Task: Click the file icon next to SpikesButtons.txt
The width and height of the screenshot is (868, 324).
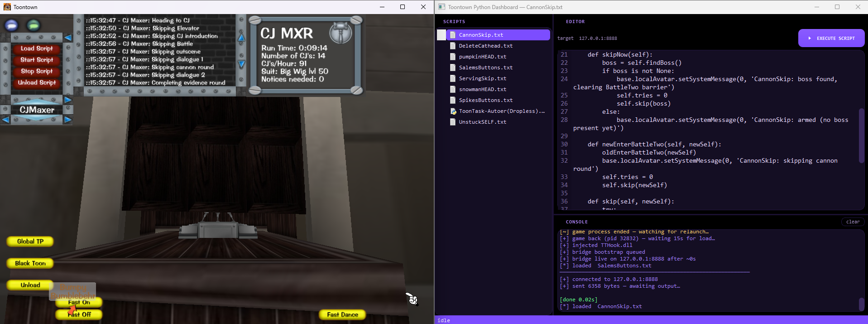Action: (452, 100)
